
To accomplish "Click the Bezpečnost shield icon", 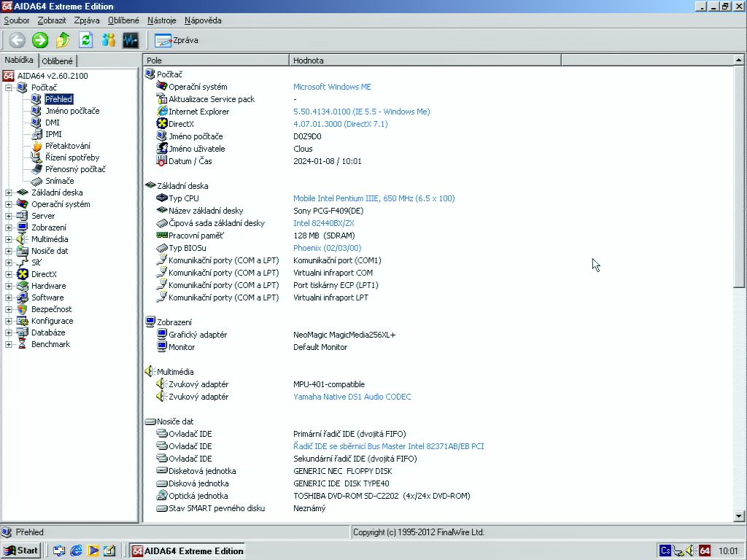I will (x=23, y=309).
